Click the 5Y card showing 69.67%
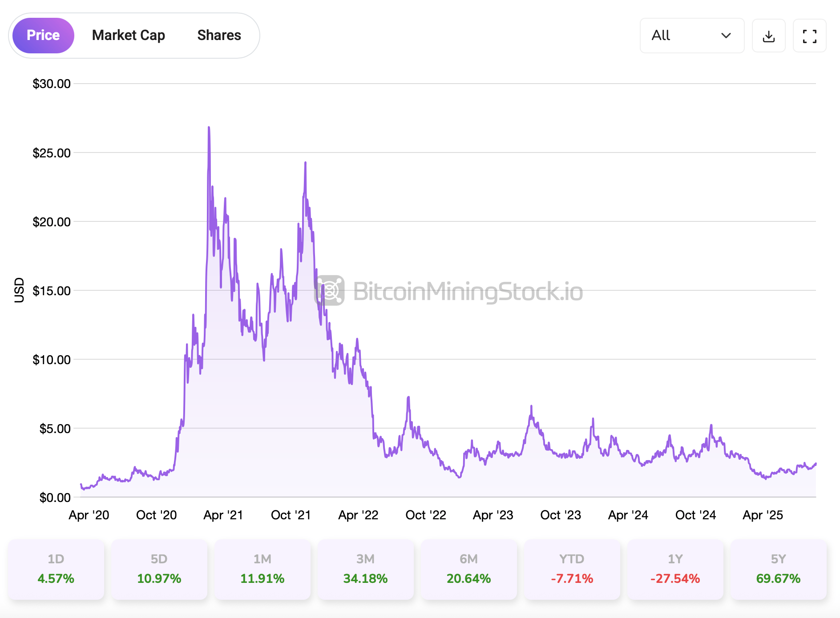This screenshot has width=840, height=618. (779, 570)
